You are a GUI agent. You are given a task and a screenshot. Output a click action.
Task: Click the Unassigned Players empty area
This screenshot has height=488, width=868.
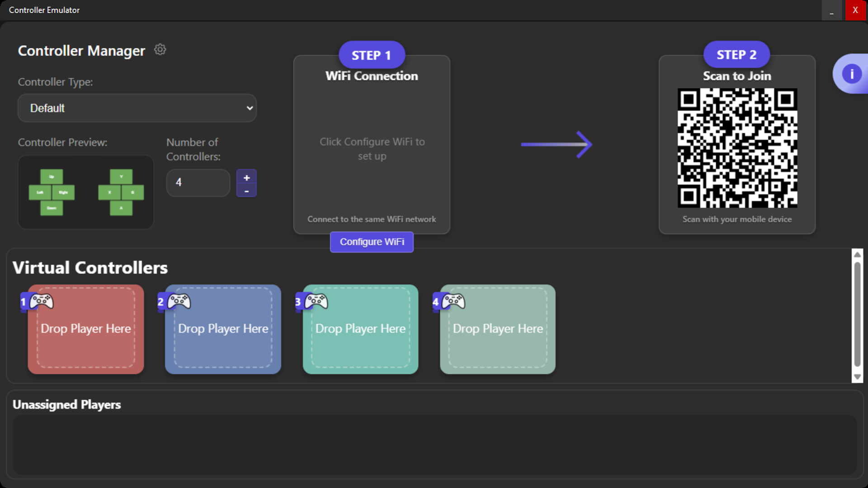pyautogui.click(x=434, y=445)
